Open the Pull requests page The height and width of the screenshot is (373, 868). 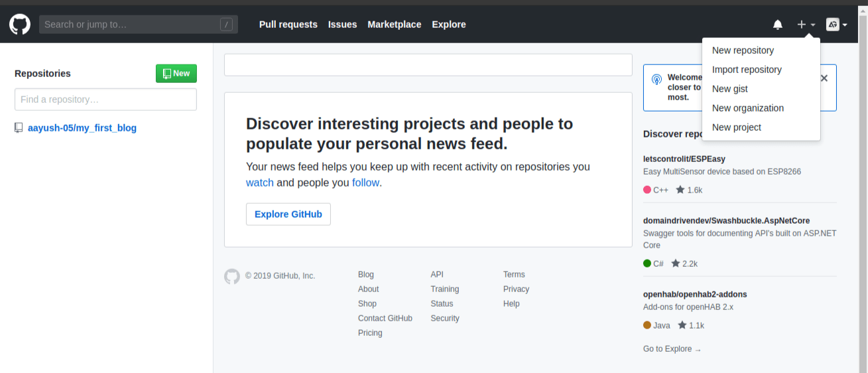click(288, 25)
